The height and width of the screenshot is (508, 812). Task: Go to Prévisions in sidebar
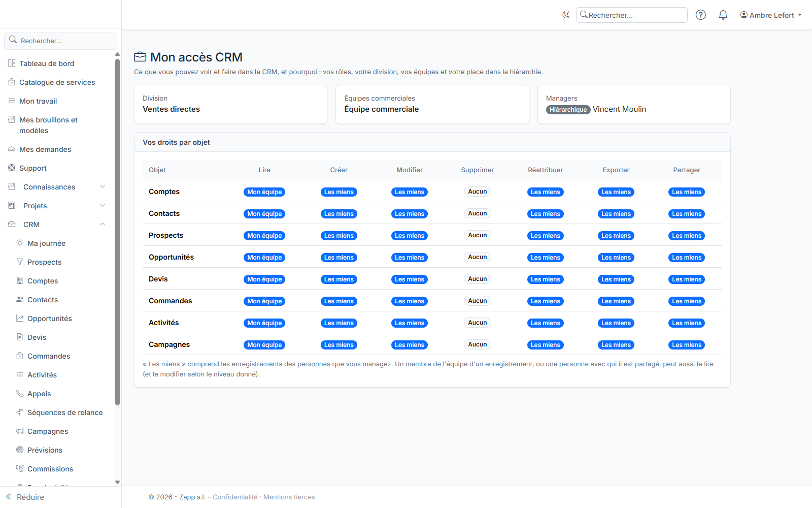tap(45, 450)
